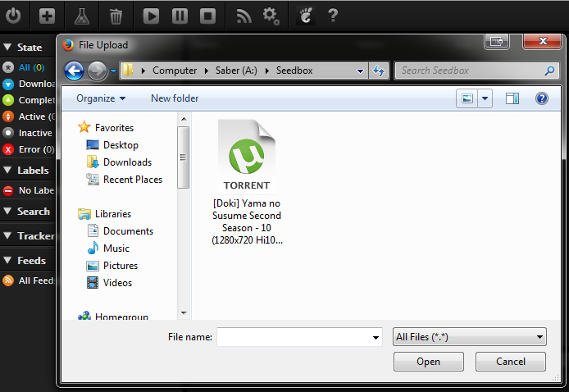Select the All Feeds item
The height and width of the screenshot is (392, 569).
[x=29, y=280]
